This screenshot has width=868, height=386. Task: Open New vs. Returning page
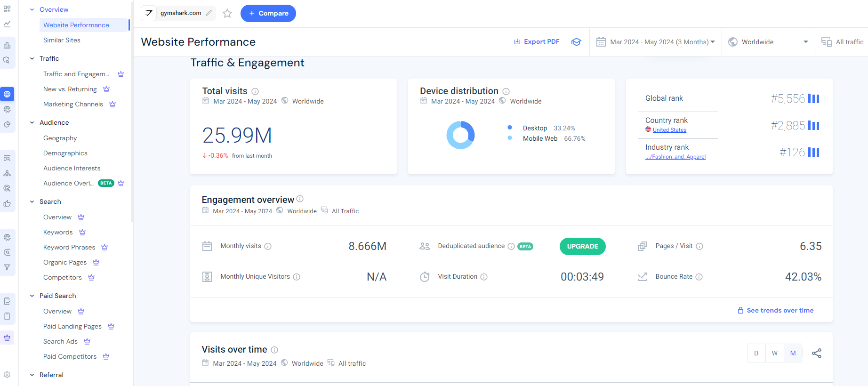point(70,89)
